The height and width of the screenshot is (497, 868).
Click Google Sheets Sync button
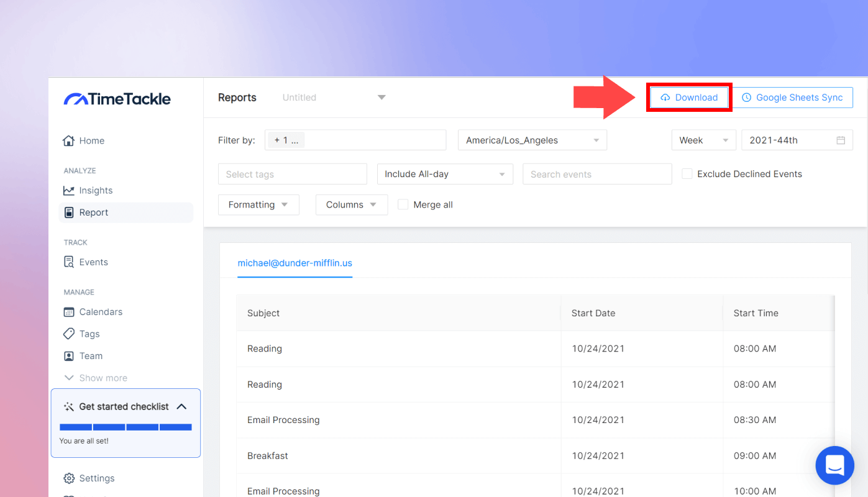[793, 98]
